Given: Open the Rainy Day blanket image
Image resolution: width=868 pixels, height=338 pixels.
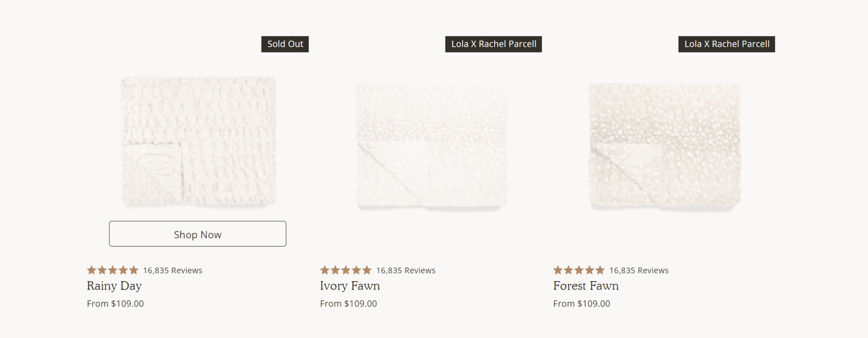Looking at the screenshot, I should [198, 142].
